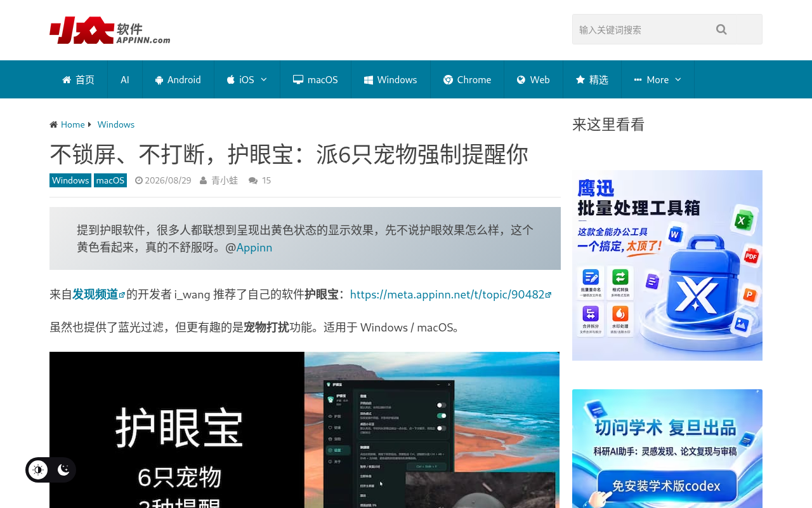Select the Web category with globe icon
The height and width of the screenshot is (508, 812).
(x=534, y=79)
